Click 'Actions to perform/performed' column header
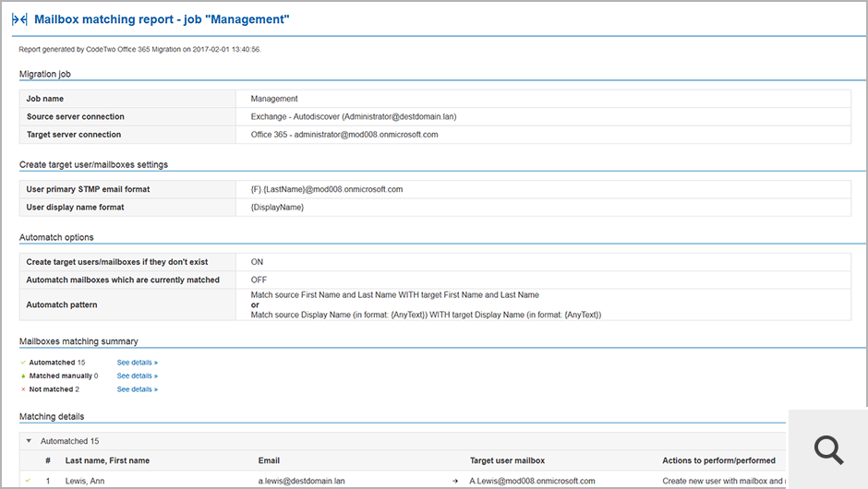 tap(718, 460)
